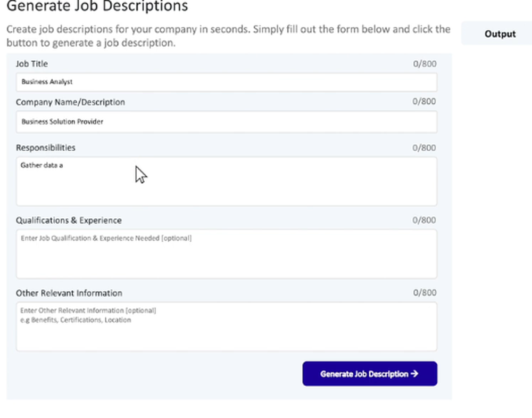Click the Job Title label
Screen dimensions: 532x418
[x=32, y=64]
